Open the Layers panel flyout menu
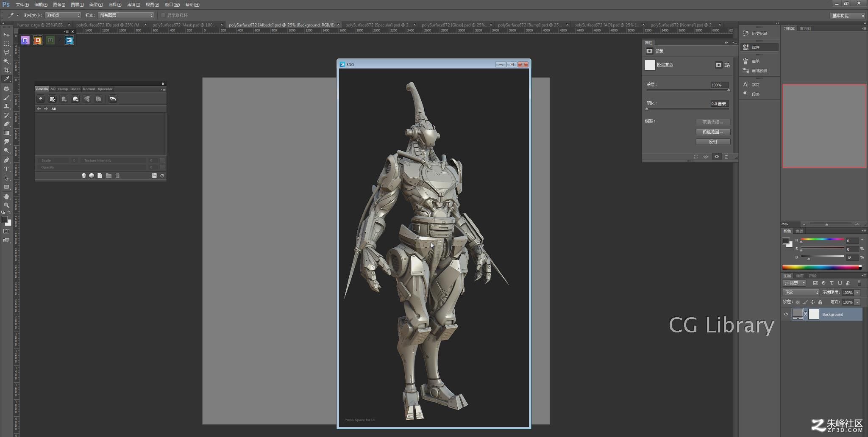Viewport: 868px width, 437px height. click(x=863, y=276)
